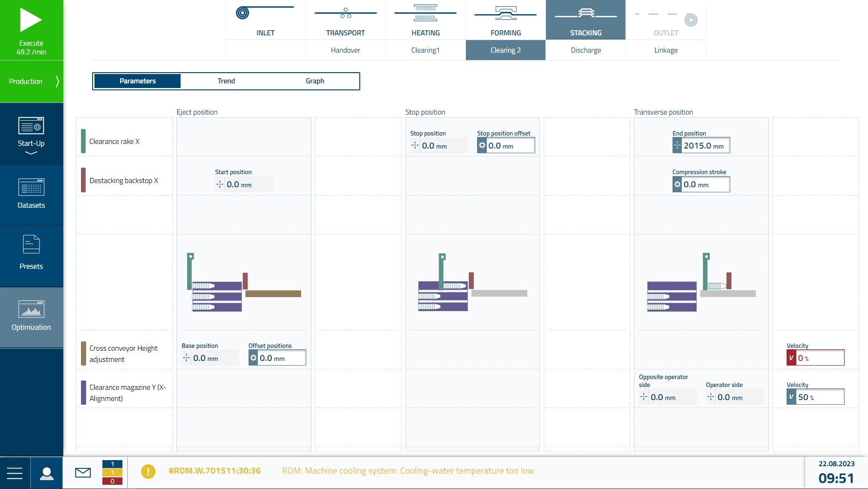The width and height of the screenshot is (868, 489).
Task: Click the Destacking backstop X label
Action: pos(124,181)
